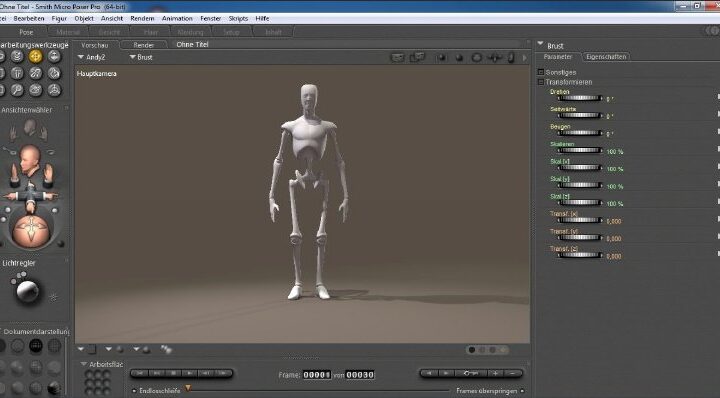This screenshot has width=720, height=398.
Task: Switch to the Render viewport tab
Action: (144, 45)
